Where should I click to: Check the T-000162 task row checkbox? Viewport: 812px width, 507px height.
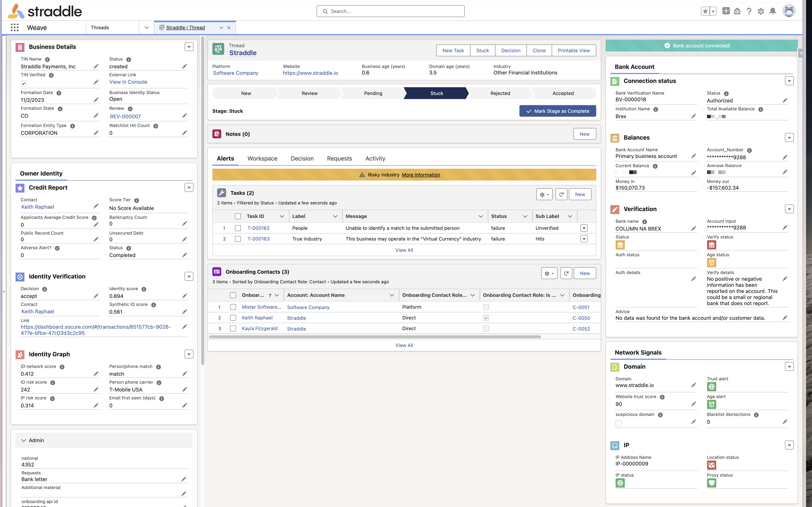coord(238,228)
